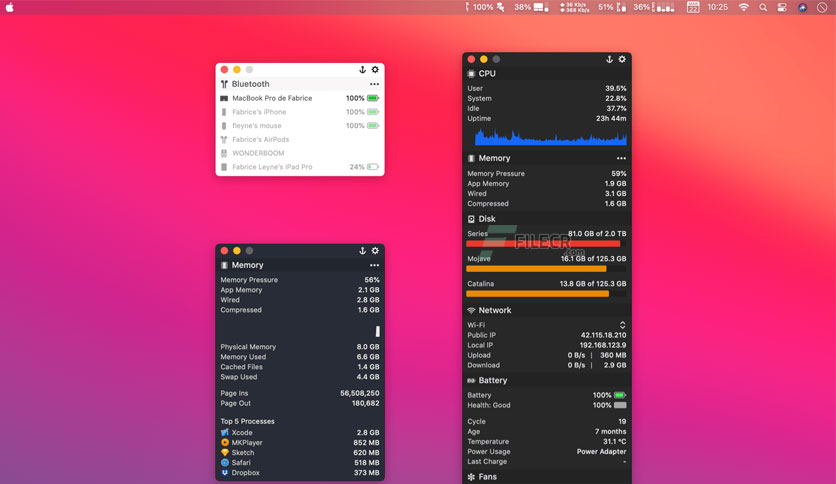Click the green battery 100% icon

(x=620, y=396)
